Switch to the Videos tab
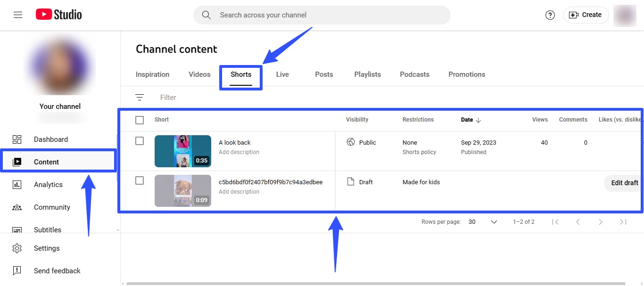Screen dimensions: 644x286 click(x=199, y=74)
